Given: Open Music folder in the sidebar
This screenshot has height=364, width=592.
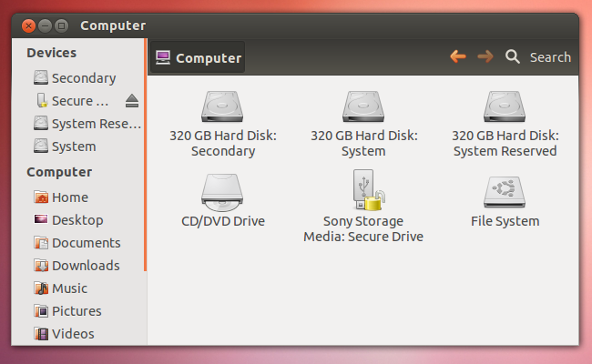Looking at the screenshot, I should 69,288.
